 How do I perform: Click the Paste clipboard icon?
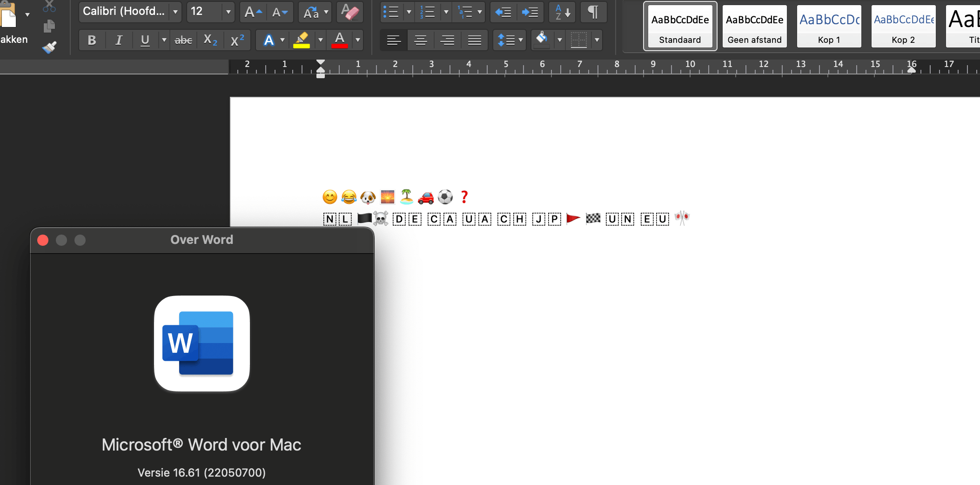pos(8,15)
